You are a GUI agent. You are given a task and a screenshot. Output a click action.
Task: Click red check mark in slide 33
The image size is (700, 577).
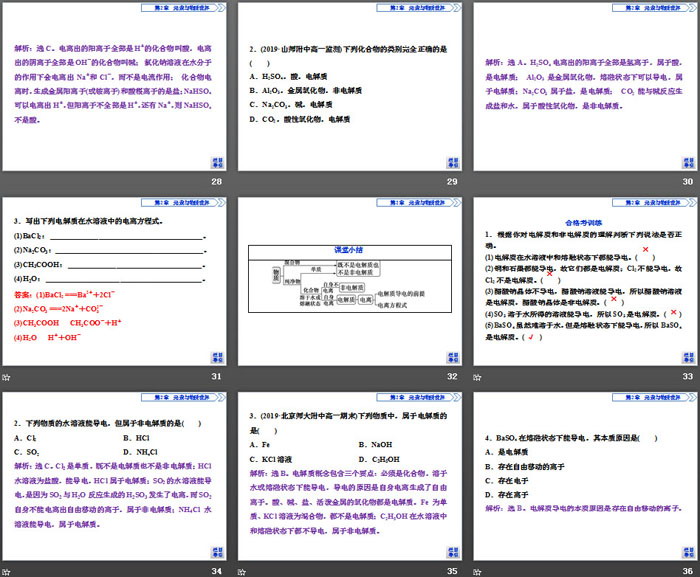[x=531, y=337]
